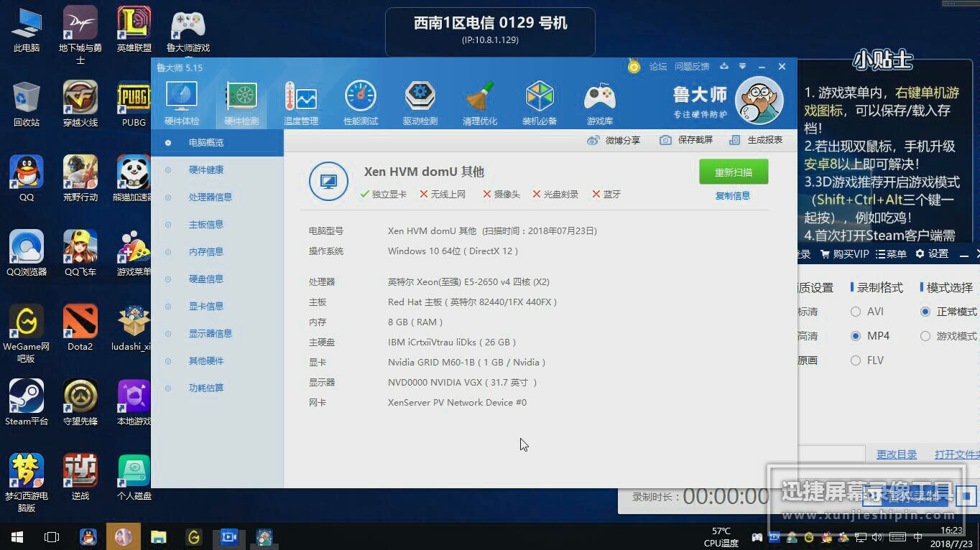
Task: Click the computer monitor icon beside Xen HVM domU
Action: click(328, 181)
